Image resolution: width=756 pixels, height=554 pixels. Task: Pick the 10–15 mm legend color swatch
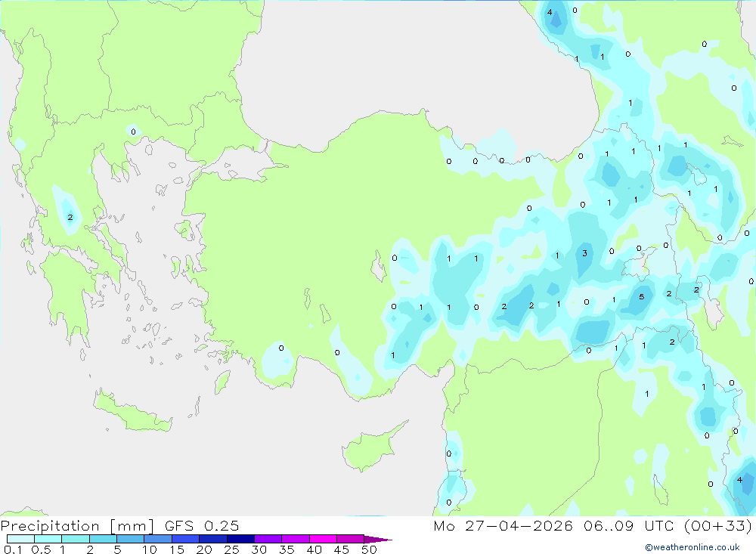coord(158,539)
